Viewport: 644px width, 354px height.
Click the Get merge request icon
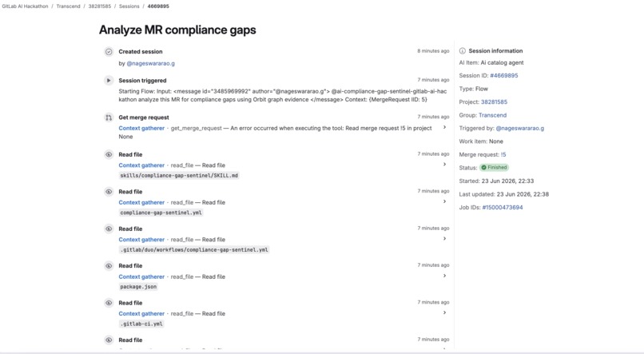[x=109, y=117]
